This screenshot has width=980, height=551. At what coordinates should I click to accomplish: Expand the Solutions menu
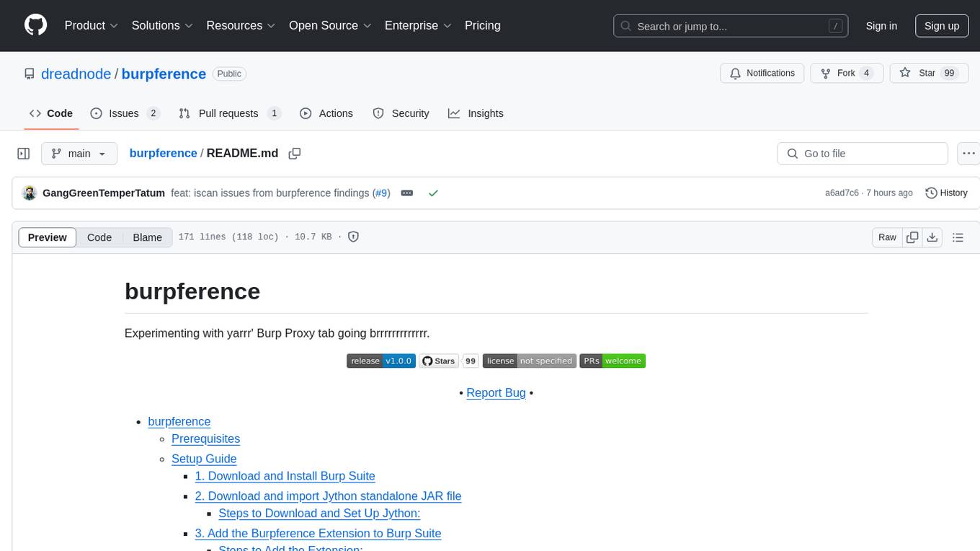162,25
